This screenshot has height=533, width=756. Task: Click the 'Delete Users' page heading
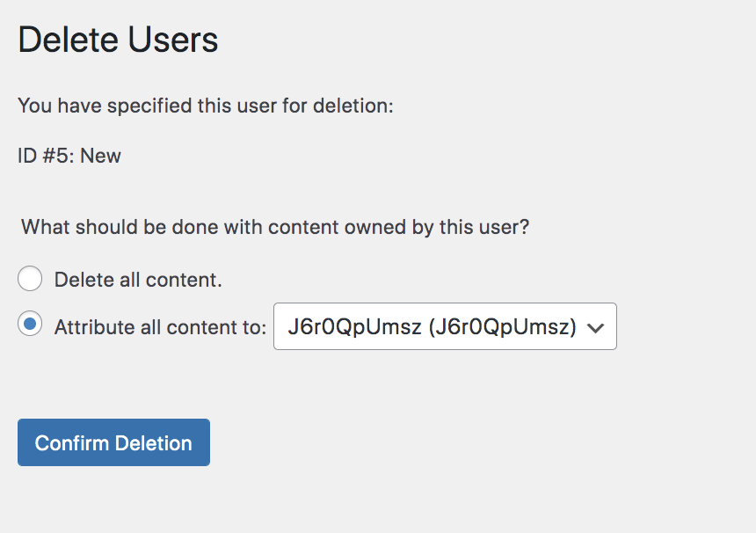pyautogui.click(x=117, y=40)
